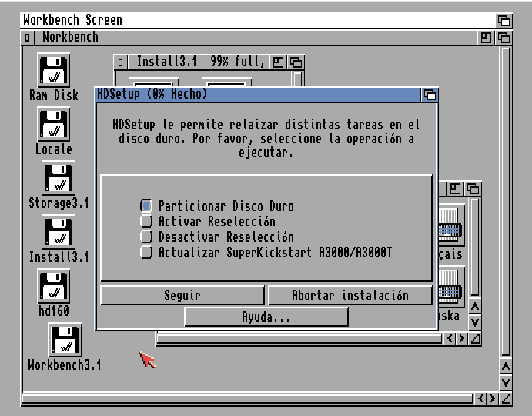Open the hd160 drive icon
This screenshot has height=416, width=532.
54,287
